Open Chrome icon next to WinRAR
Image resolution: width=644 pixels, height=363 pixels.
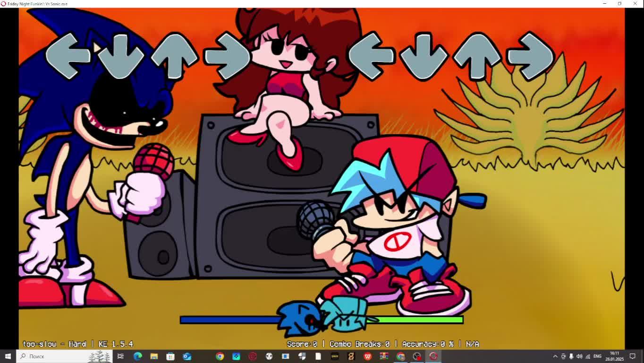coord(400,356)
